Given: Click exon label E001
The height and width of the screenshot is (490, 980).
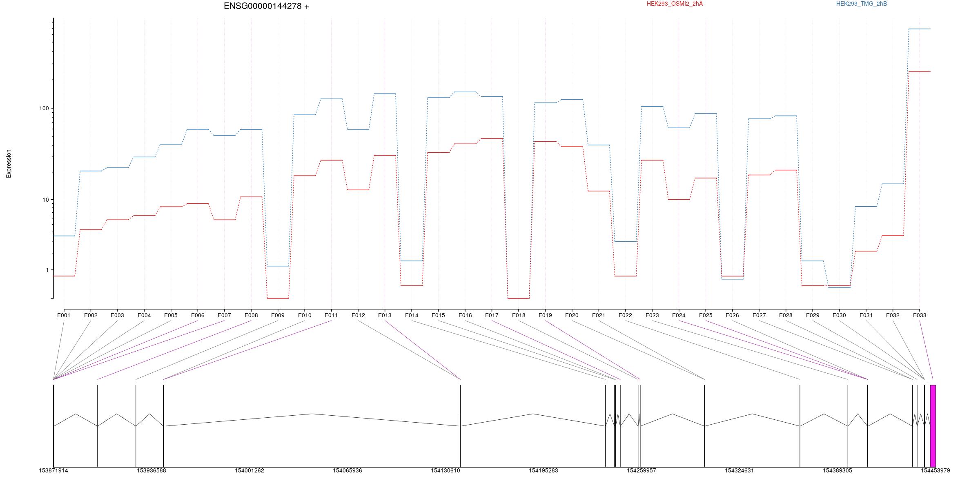Looking at the screenshot, I should pyautogui.click(x=64, y=315).
